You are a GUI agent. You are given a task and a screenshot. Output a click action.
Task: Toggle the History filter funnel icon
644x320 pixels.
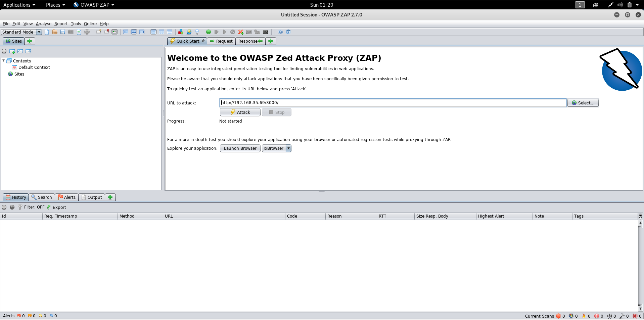tap(20, 207)
